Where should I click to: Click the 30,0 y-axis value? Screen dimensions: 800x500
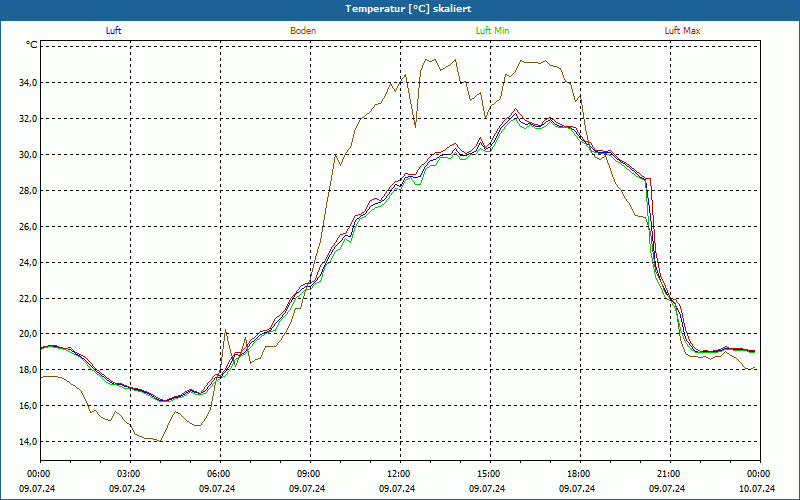(28, 155)
